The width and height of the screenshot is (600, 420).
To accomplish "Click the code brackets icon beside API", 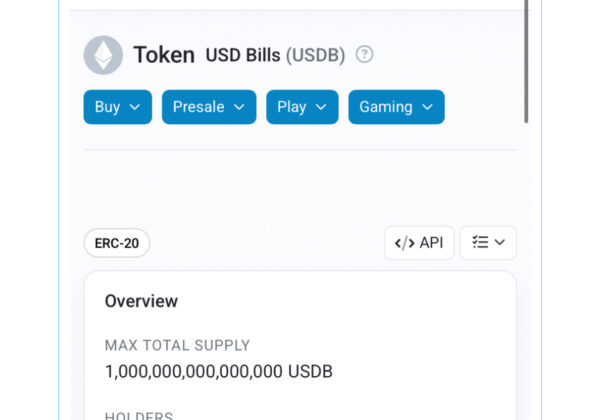I will 404,243.
